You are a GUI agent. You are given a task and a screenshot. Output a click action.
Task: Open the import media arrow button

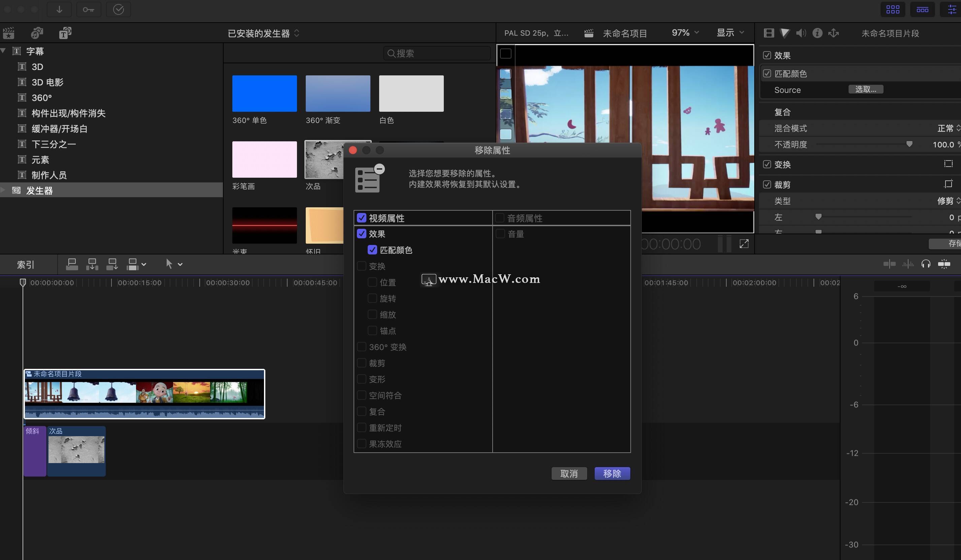pos(59,9)
